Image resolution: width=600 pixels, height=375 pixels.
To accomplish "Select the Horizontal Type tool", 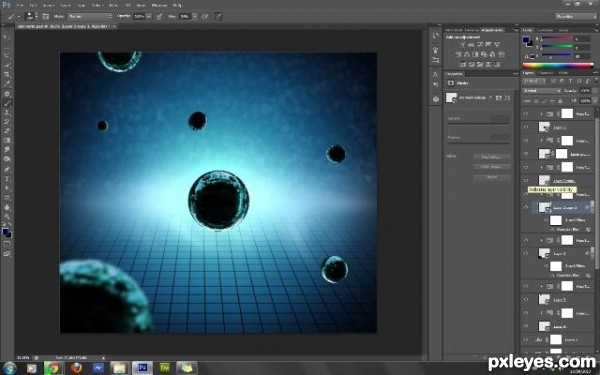I will pos(7,179).
